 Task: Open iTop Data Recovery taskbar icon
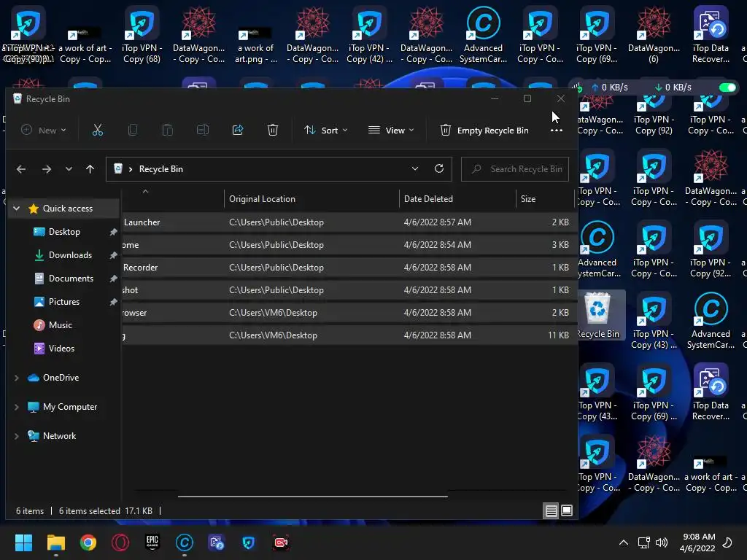[x=217, y=542]
